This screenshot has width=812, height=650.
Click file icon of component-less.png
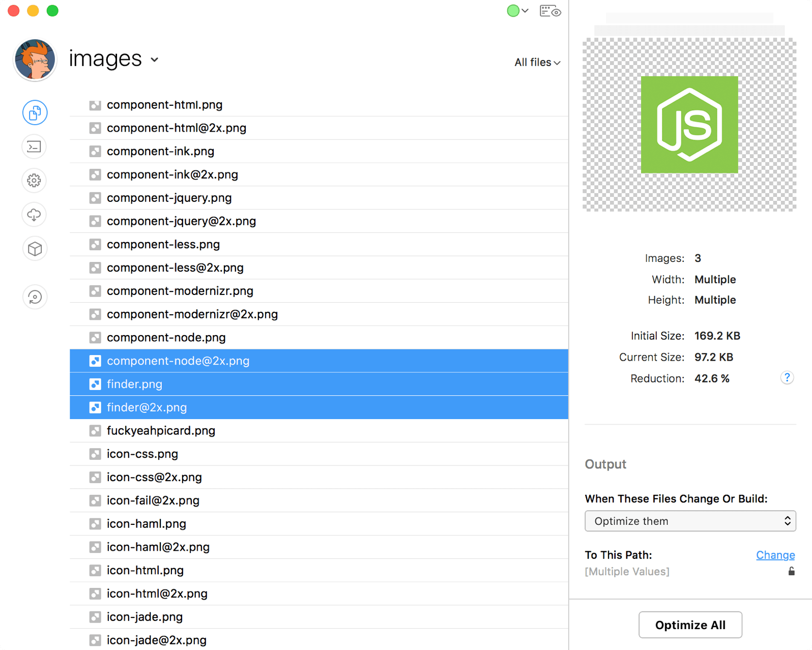[95, 245]
